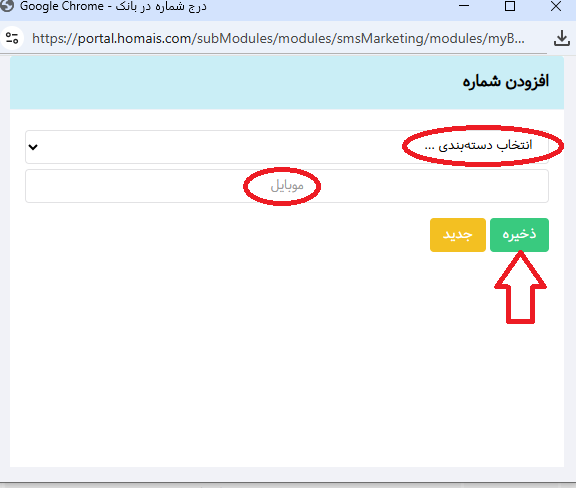Screen dimensions: 576x488
Task: Click the window title درج شماره در بانک
Action: (x=161, y=6)
